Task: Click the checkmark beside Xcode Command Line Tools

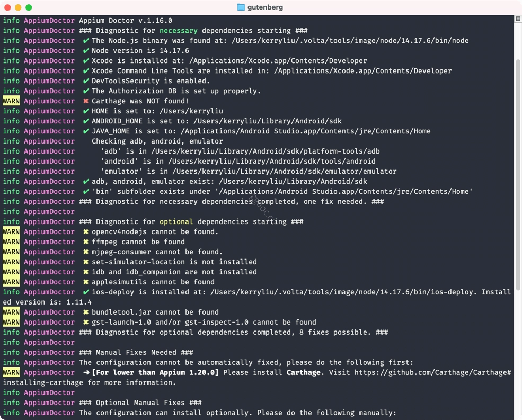Action: tap(86, 70)
